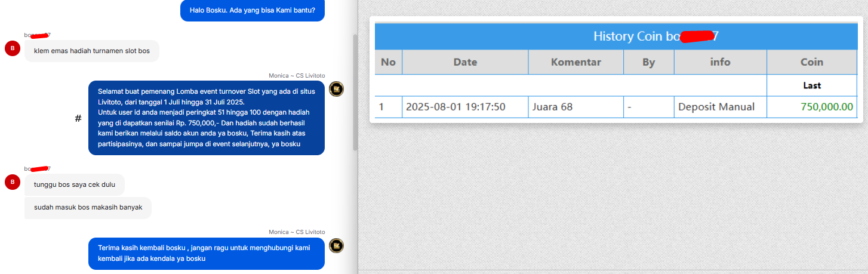
Task: Click the "Last" label under Coin
Action: coord(812,85)
